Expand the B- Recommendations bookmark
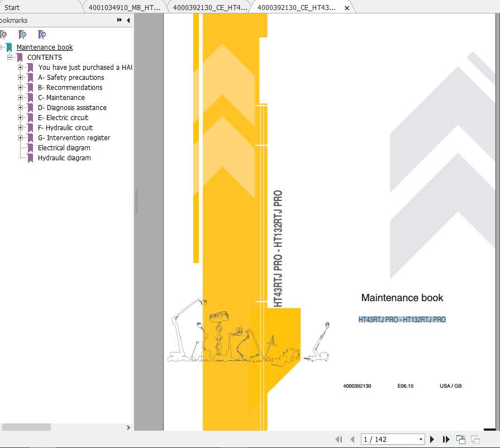Screen dimensions: 500x448 click(x=21, y=87)
